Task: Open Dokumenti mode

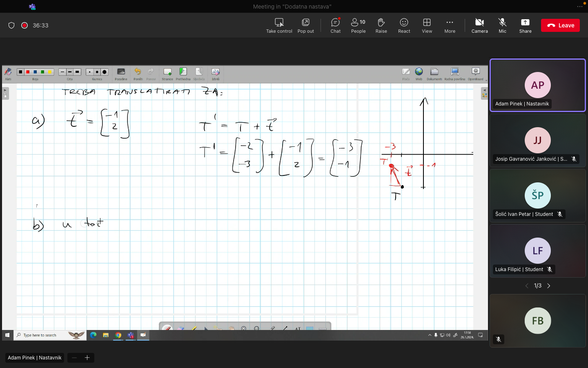Action: click(434, 74)
